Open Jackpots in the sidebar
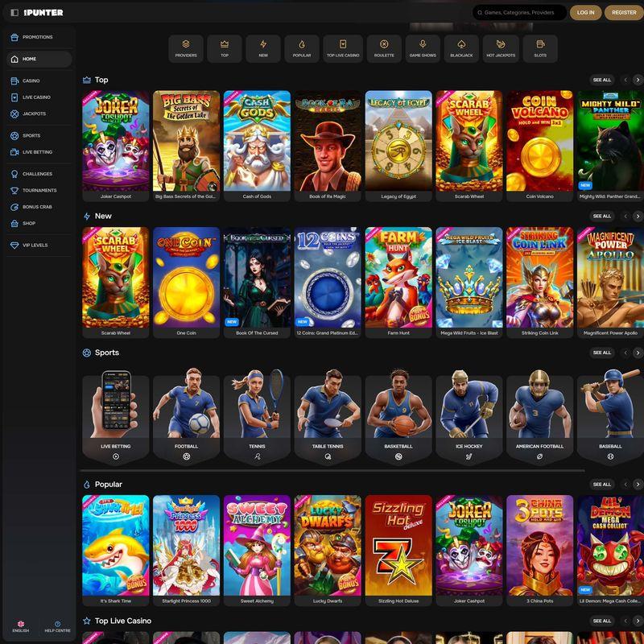644x644 pixels. point(38,114)
